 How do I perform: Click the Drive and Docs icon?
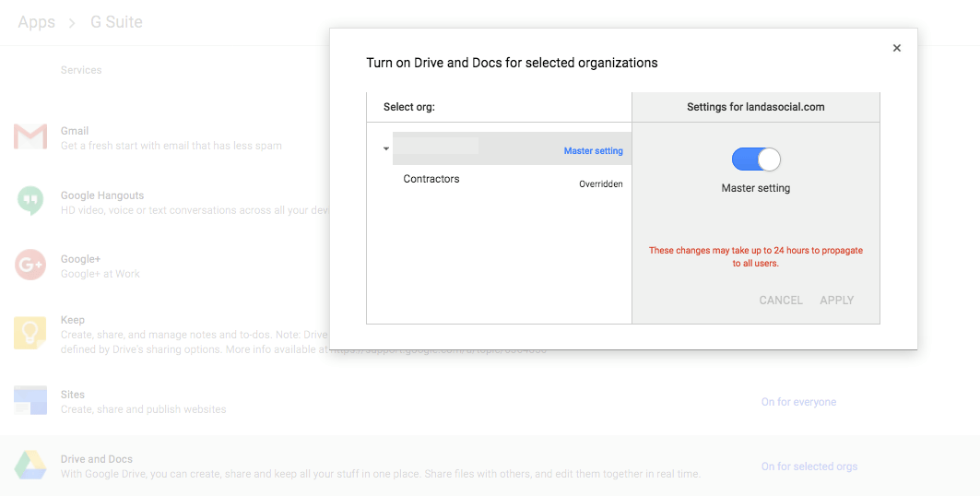click(x=30, y=466)
